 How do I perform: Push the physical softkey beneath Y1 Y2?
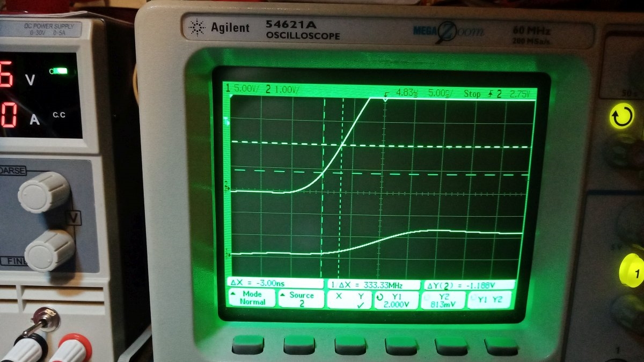tap(501, 346)
